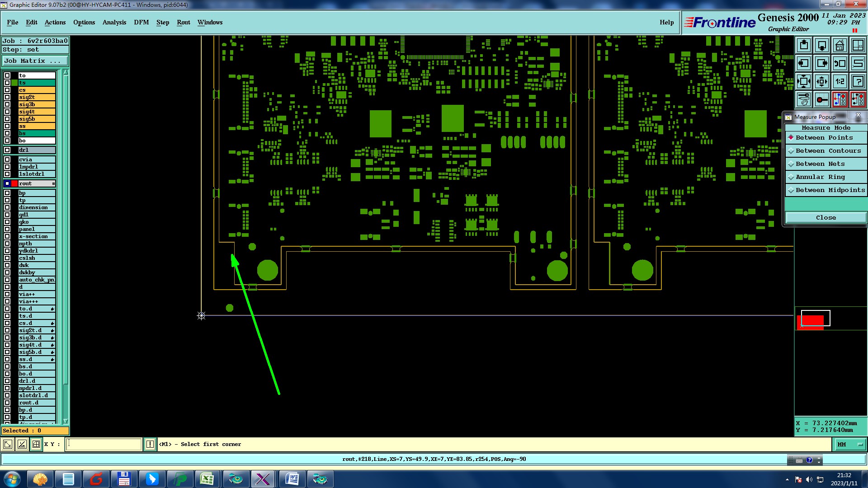Toggle the drl layer display checkbox
This screenshot has height=488, width=868.
7,150
